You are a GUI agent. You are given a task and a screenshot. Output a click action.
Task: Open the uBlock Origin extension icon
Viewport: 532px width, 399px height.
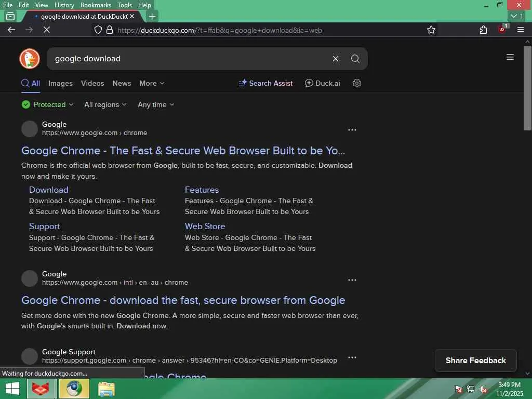[x=502, y=29]
